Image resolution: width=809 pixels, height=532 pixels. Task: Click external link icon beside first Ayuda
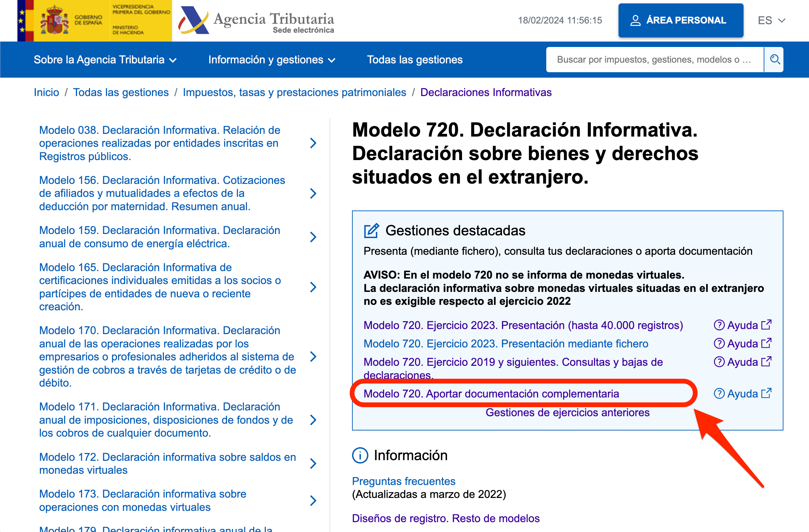pyautogui.click(x=766, y=325)
